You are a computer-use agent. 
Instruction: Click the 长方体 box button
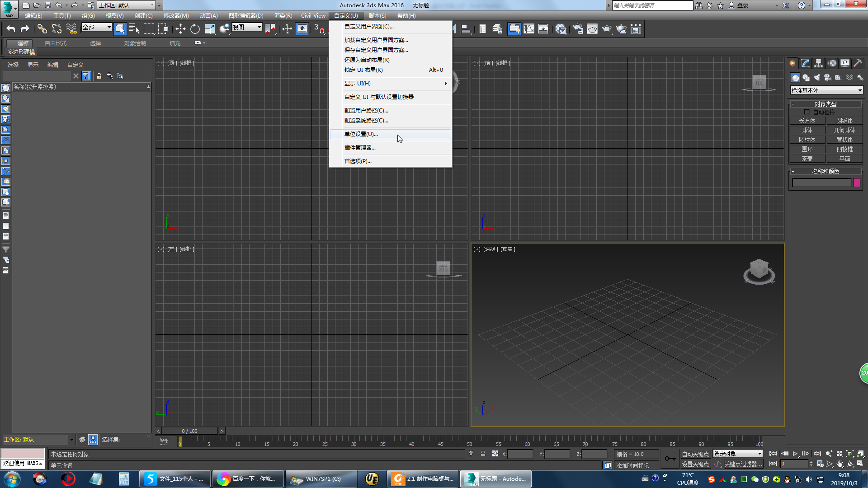pyautogui.click(x=807, y=121)
